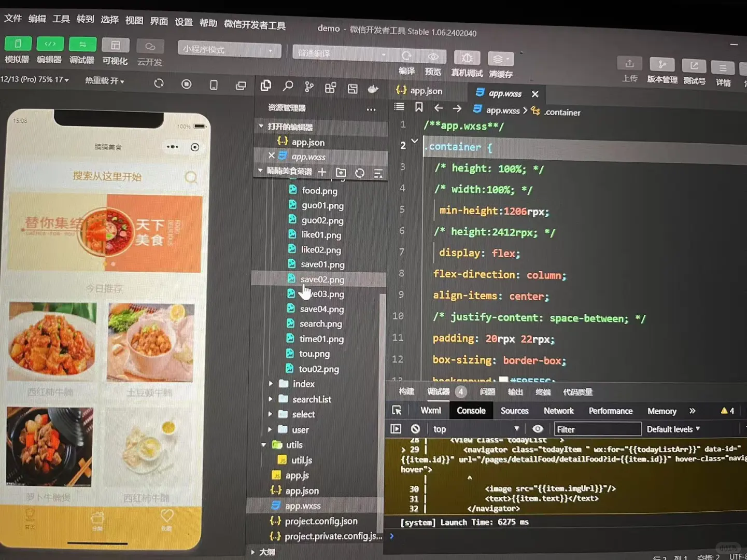Image resolution: width=747 pixels, height=560 pixels.
Task: Switch to the Sources tab
Action: (514, 411)
